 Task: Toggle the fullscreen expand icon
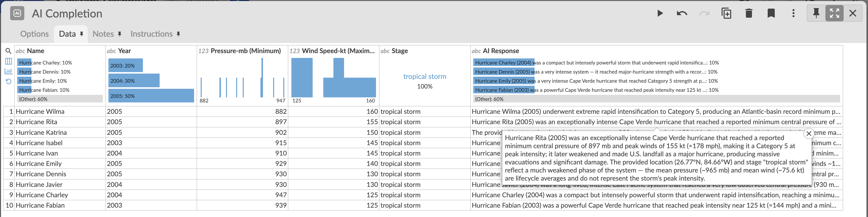coord(834,13)
